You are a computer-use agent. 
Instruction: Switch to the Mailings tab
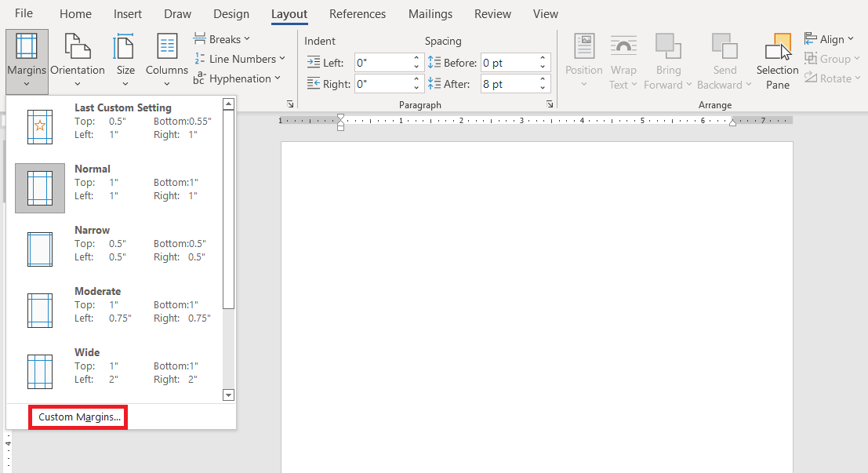(430, 14)
